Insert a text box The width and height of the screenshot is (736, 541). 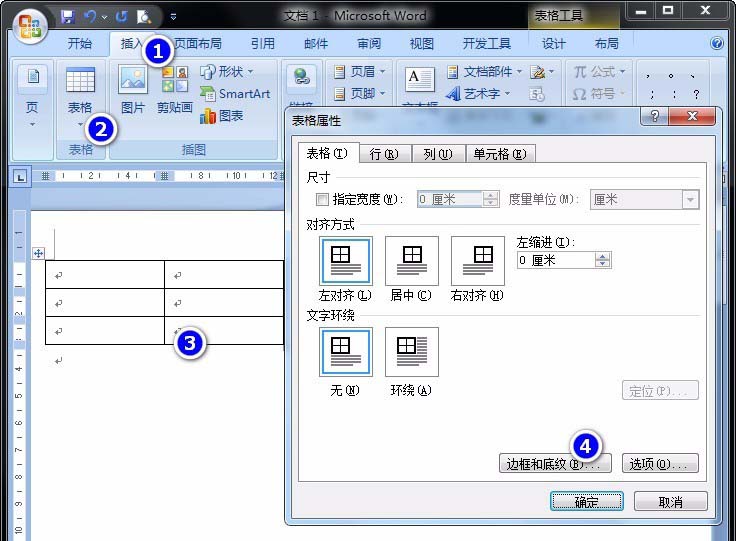pyautogui.click(x=420, y=80)
